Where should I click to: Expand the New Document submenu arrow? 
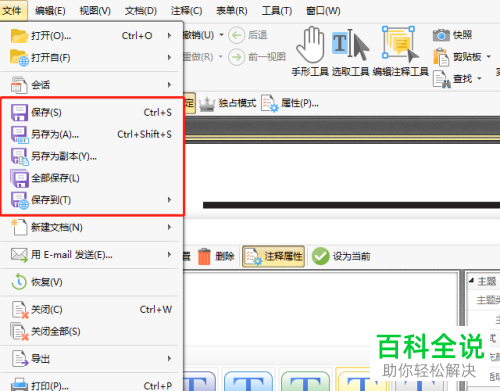point(169,227)
